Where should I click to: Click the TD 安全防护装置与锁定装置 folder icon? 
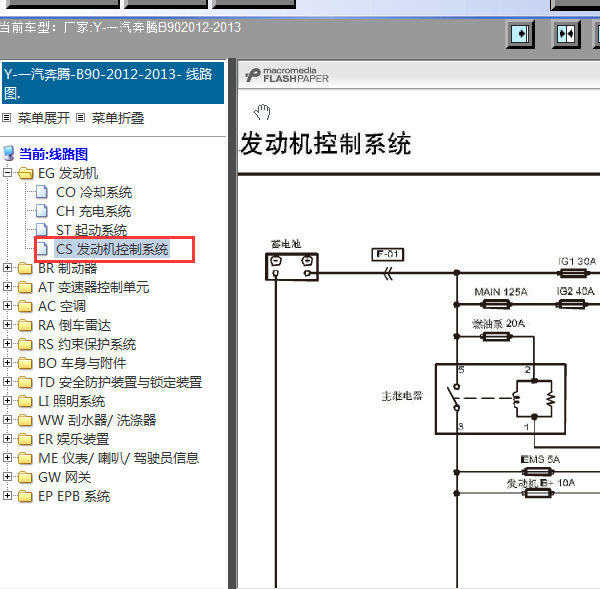click(x=25, y=382)
